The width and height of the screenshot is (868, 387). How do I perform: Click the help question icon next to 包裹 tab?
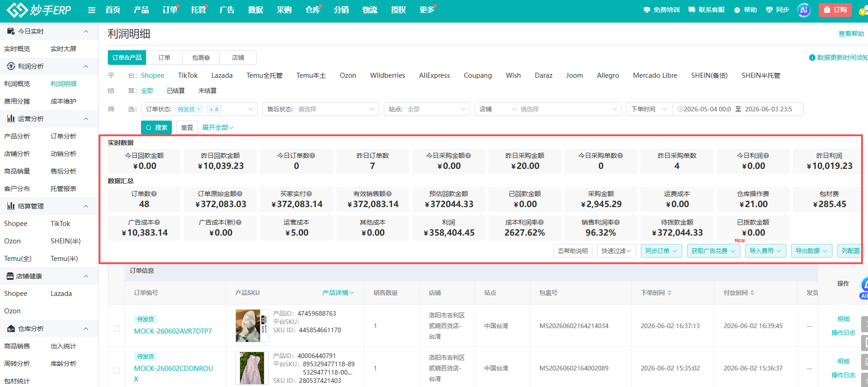point(207,58)
